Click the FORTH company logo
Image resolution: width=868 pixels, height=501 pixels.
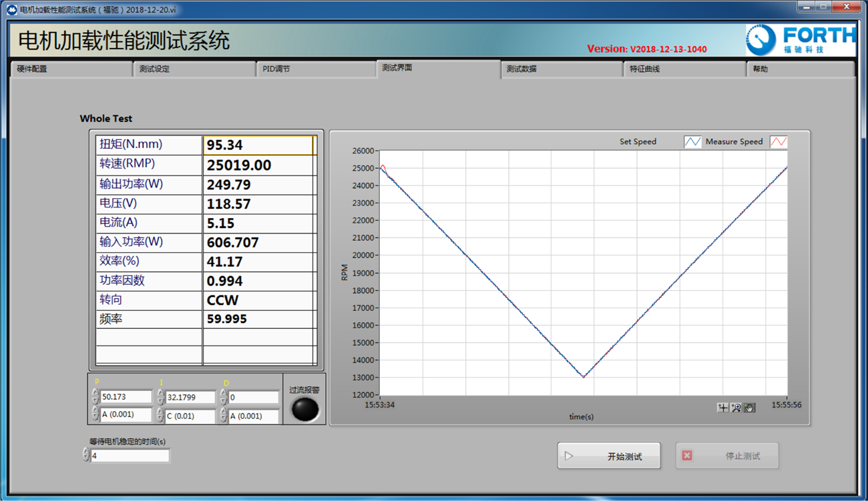(800, 40)
